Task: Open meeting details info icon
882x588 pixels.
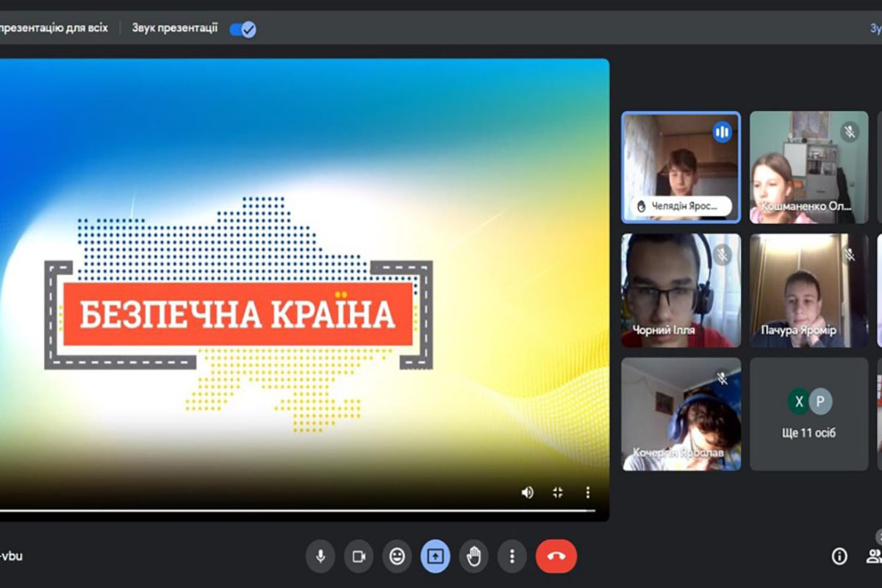Action: (839, 556)
